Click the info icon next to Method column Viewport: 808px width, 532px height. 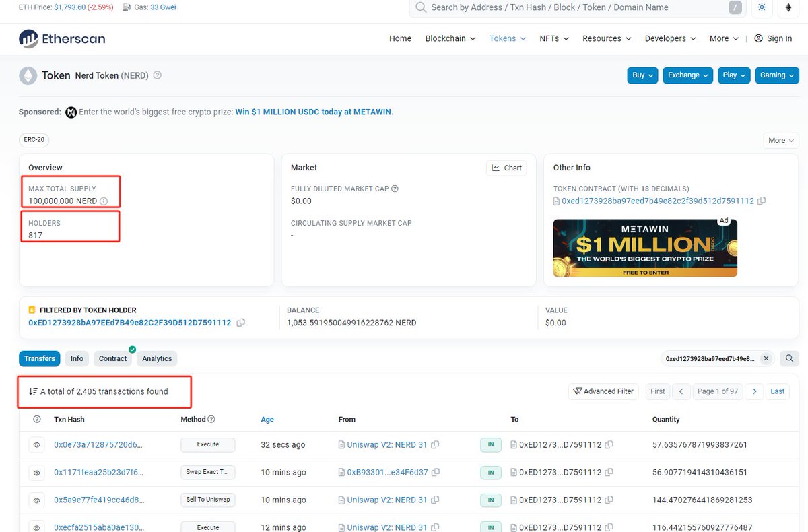pyautogui.click(x=211, y=419)
